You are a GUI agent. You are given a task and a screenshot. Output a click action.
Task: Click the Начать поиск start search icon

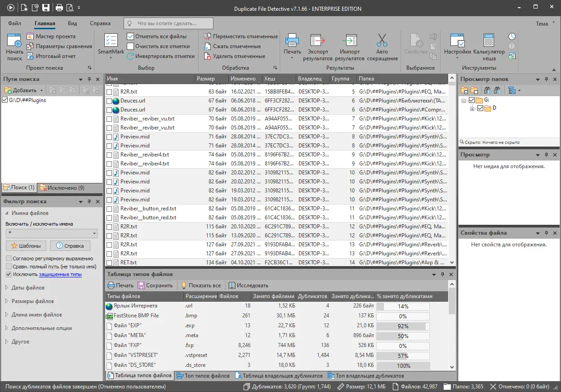[14, 47]
